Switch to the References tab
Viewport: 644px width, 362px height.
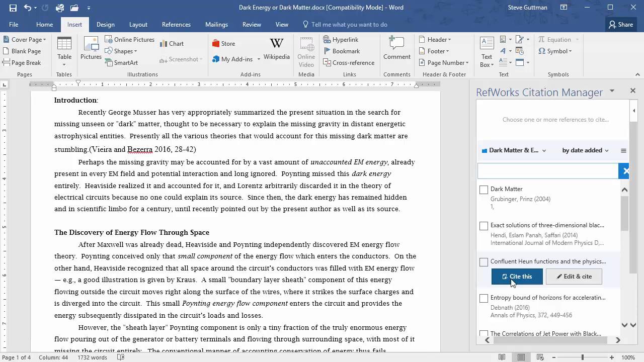coord(176,24)
